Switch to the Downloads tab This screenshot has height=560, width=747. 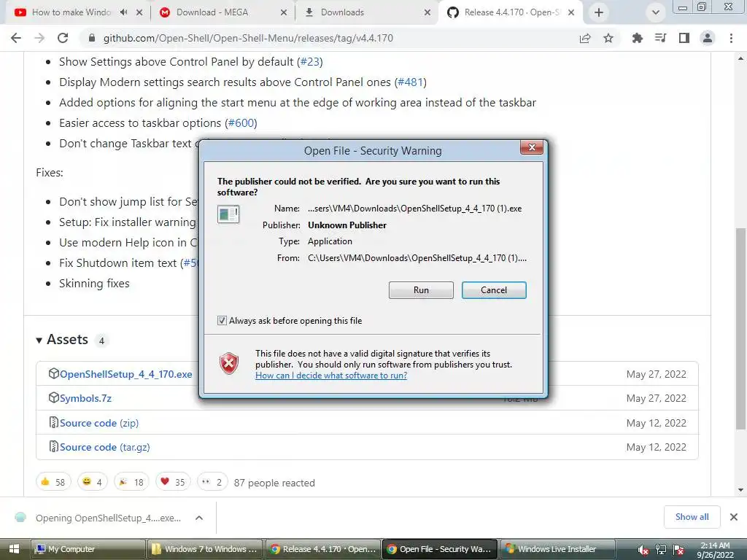click(x=342, y=12)
